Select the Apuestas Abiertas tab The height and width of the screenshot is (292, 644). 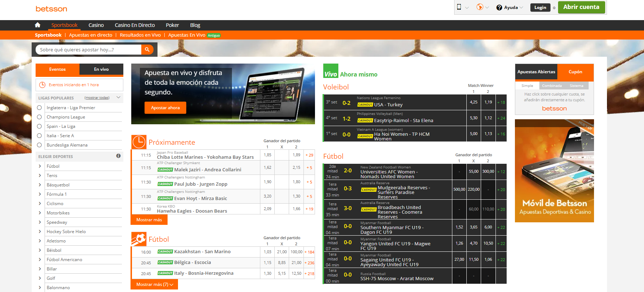[536, 72]
